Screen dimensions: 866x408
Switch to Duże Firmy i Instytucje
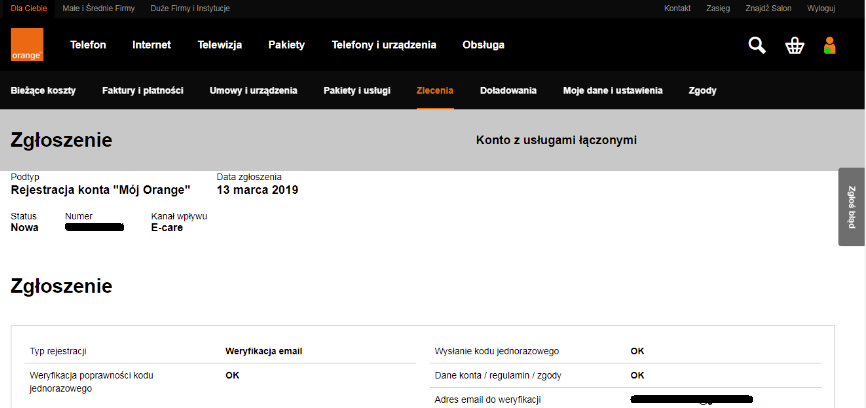click(190, 8)
